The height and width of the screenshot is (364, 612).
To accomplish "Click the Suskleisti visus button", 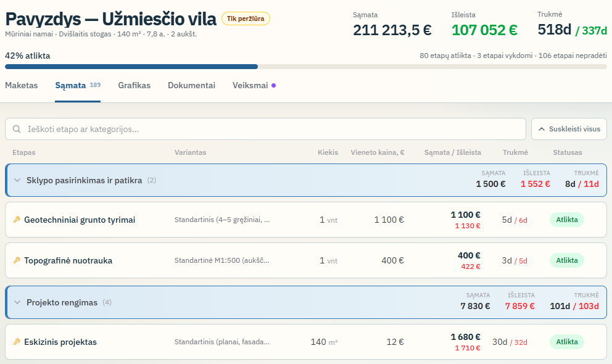I will click(x=569, y=129).
